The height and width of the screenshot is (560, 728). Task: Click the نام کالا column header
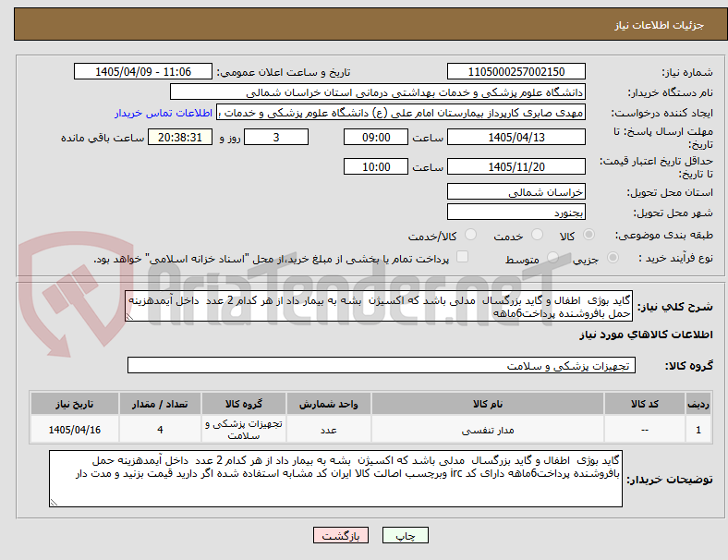[488, 404]
